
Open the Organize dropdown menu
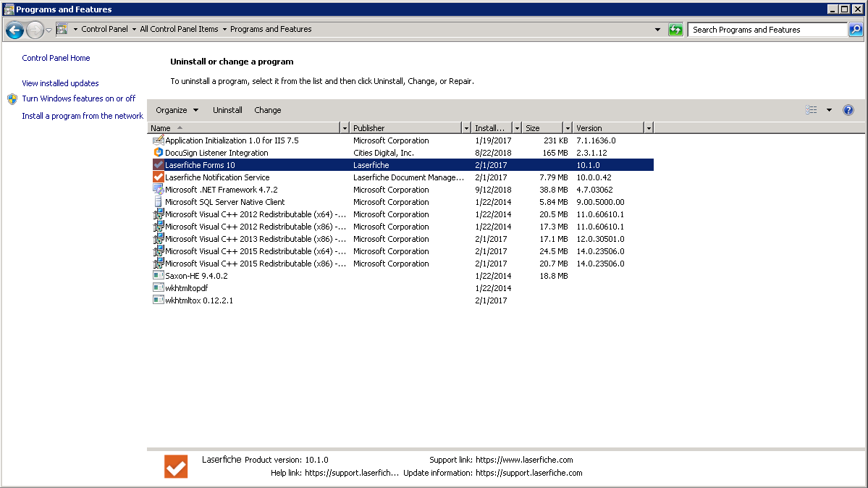coord(177,110)
